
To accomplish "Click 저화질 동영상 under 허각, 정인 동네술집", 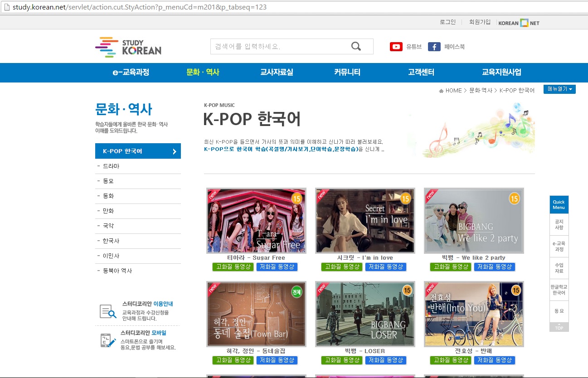I will click(x=277, y=360).
